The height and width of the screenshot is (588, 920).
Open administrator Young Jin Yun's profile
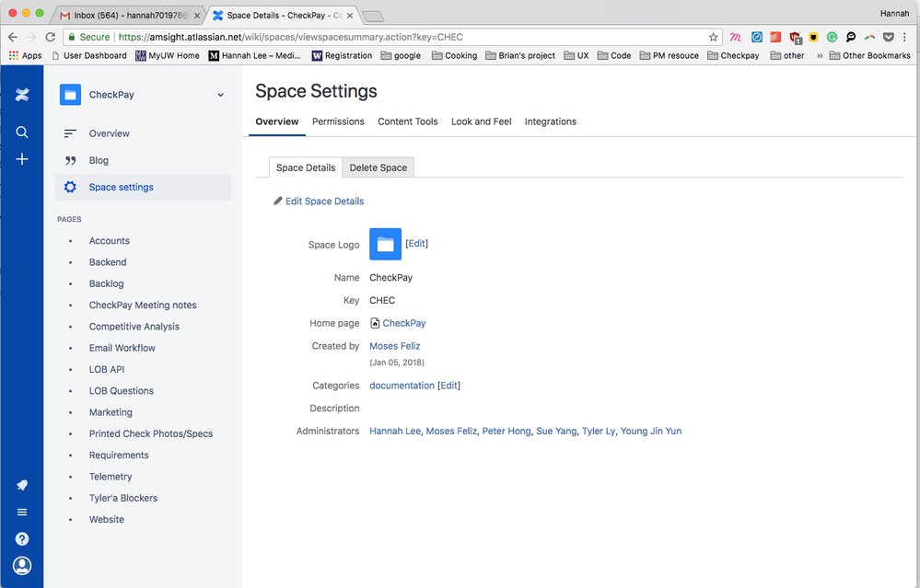[x=651, y=431]
